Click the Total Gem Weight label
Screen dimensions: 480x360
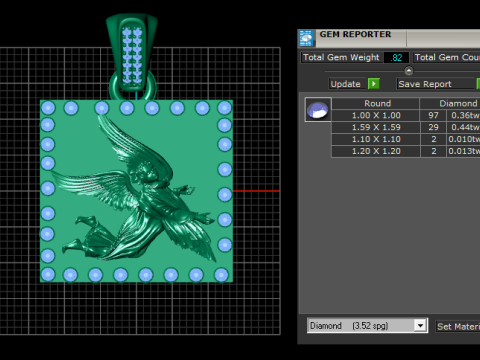pos(341,57)
